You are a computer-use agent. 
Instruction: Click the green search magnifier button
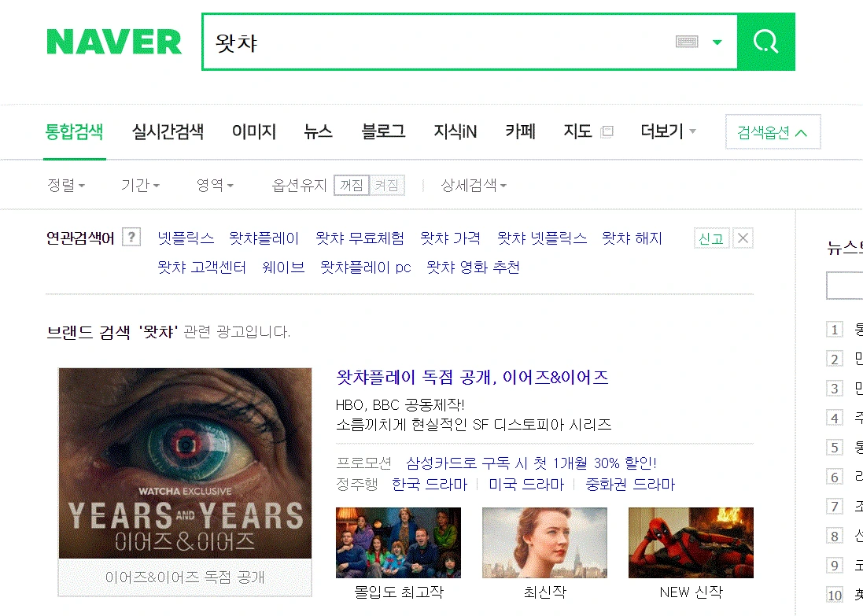766,42
